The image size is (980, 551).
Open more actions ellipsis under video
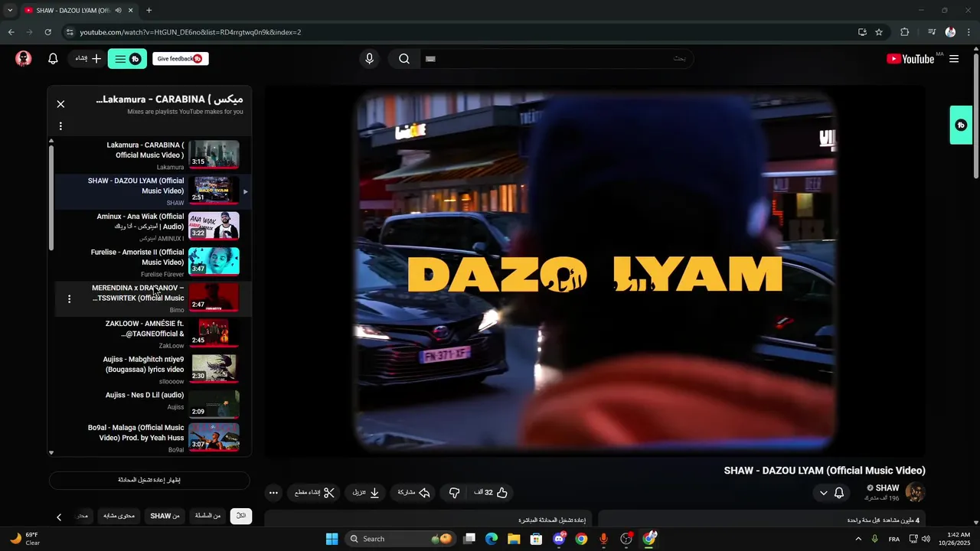(273, 493)
